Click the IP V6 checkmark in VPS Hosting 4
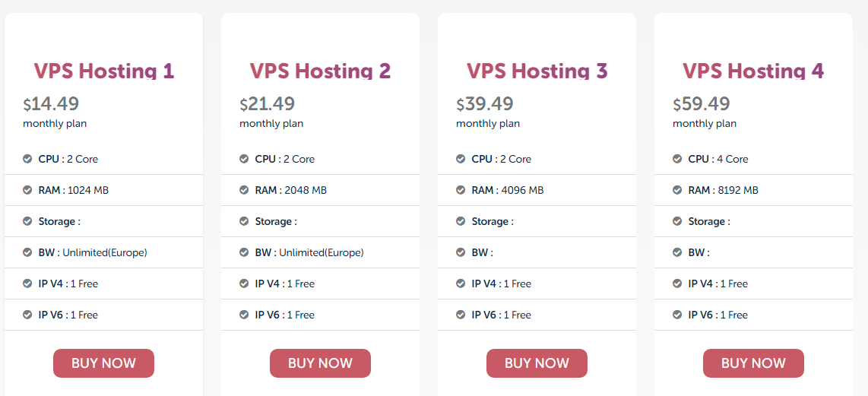The height and width of the screenshot is (396, 868). [677, 315]
